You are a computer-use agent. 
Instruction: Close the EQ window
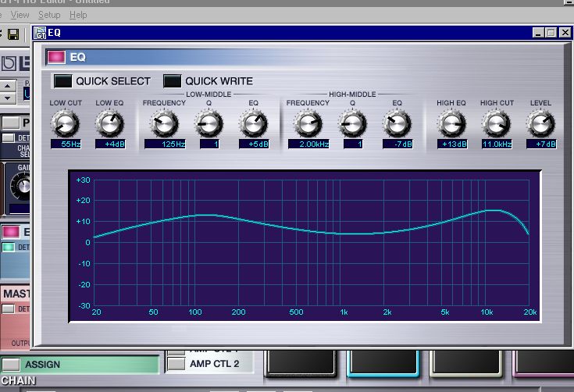pyautogui.click(x=565, y=33)
